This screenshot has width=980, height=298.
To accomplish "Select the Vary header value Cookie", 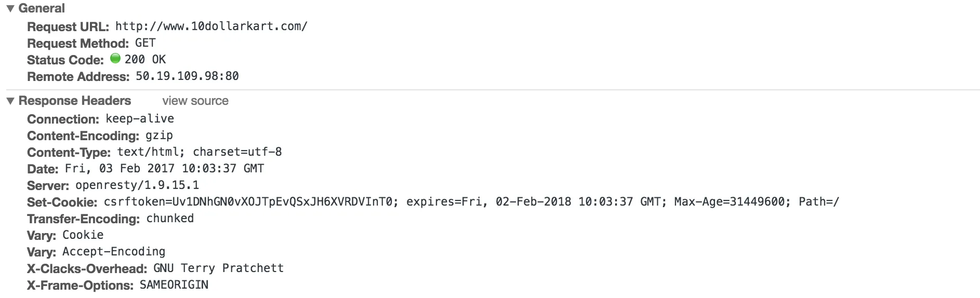I will 83,235.
